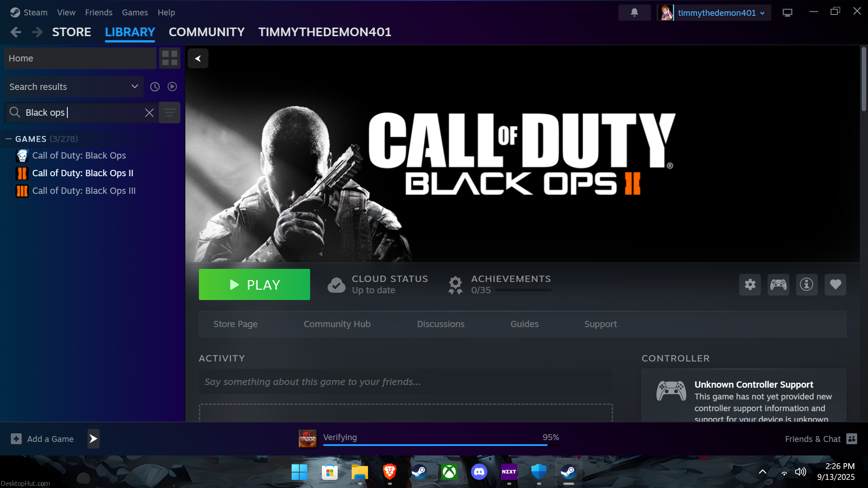Click the profile avatar picture
The height and width of the screenshot is (488, 868).
(665, 13)
